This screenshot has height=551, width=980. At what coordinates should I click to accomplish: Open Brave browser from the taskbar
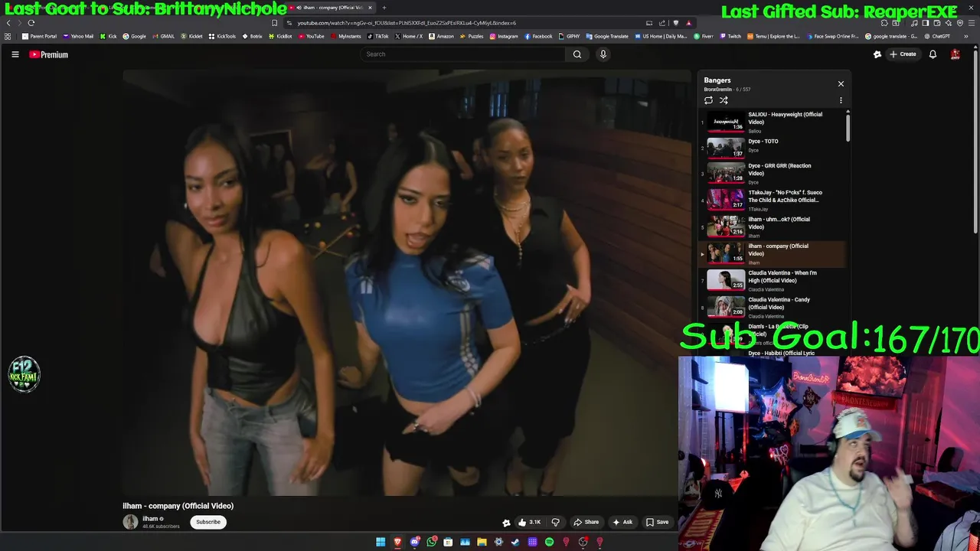397,542
